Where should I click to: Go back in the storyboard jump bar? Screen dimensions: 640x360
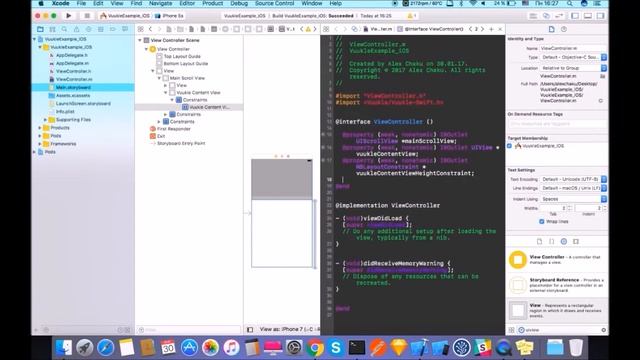pyautogui.click(x=150, y=29)
